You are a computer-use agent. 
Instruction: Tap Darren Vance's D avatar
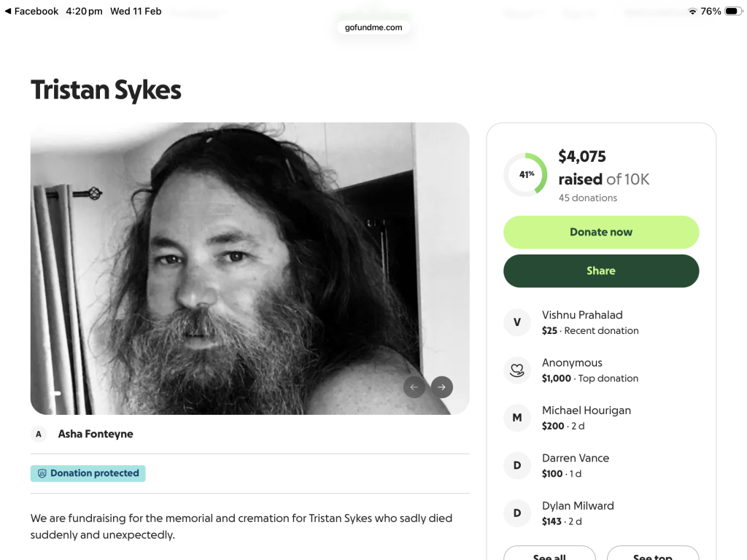click(x=517, y=465)
